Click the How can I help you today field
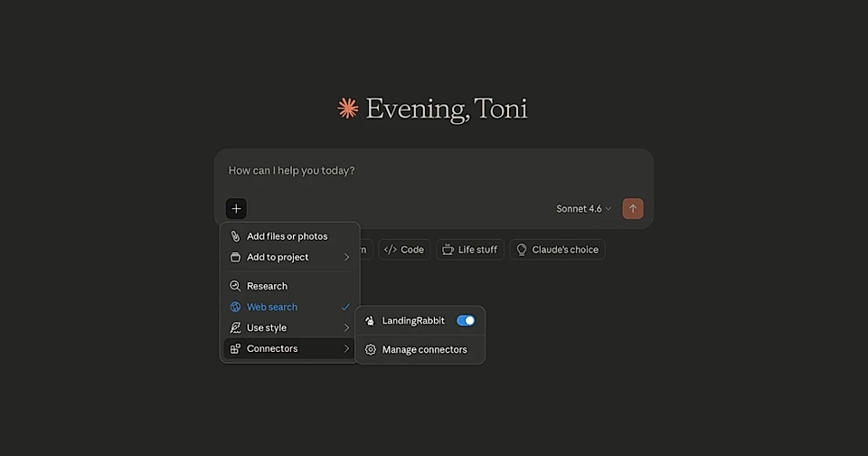868x456 pixels. pyautogui.click(x=434, y=171)
